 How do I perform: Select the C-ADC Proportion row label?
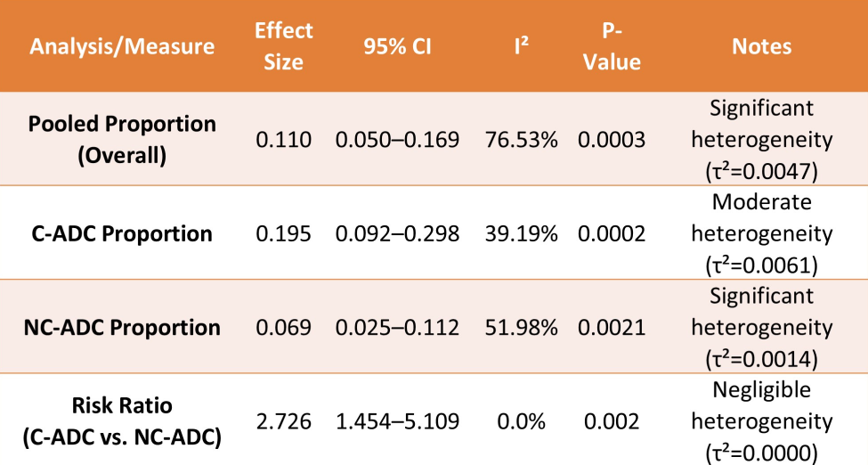pyautogui.click(x=122, y=234)
